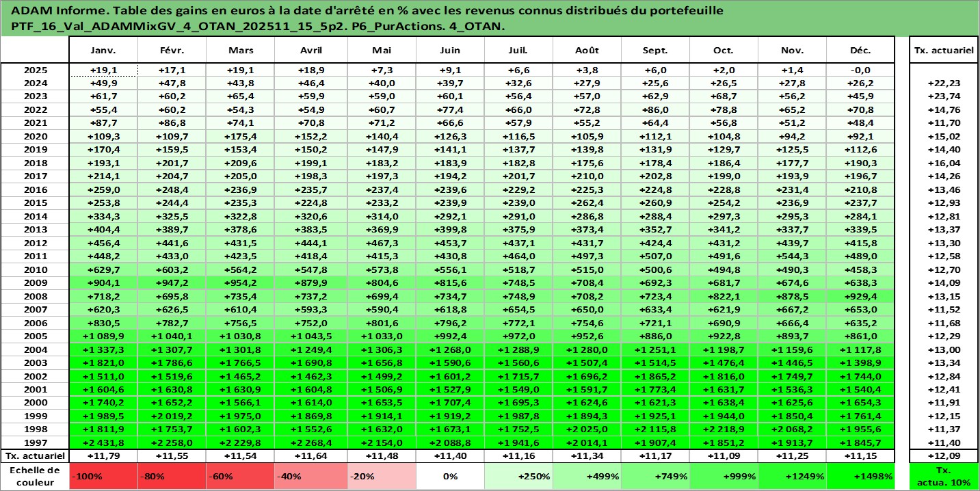
Task: Click the '+399,8' cell in 2013 Juin
Action: click(450, 228)
